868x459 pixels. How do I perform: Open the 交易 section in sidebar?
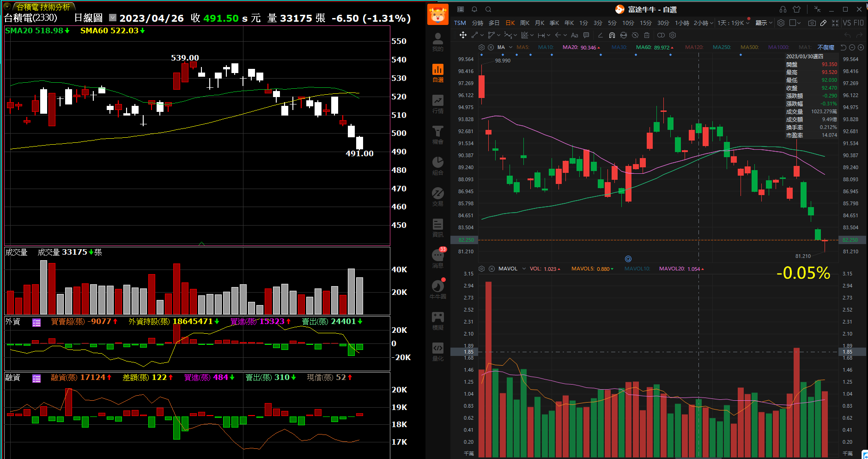438,197
